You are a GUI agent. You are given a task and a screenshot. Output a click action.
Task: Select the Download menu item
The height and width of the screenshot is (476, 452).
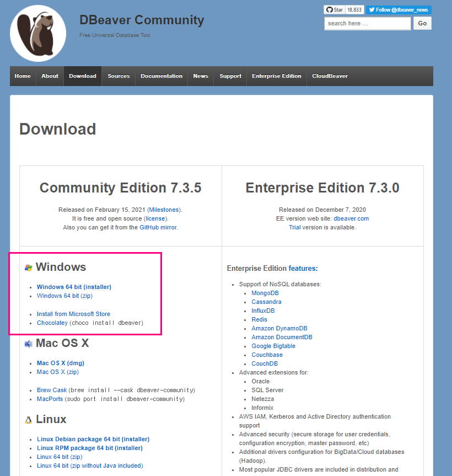83,76
